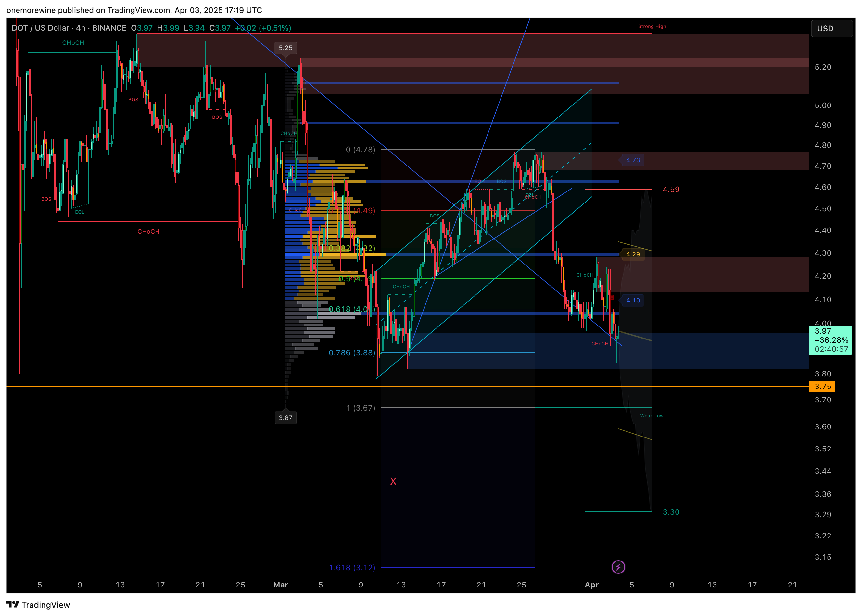Select the Strong High label
This screenshot has width=862, height=616.
[652, 26]
